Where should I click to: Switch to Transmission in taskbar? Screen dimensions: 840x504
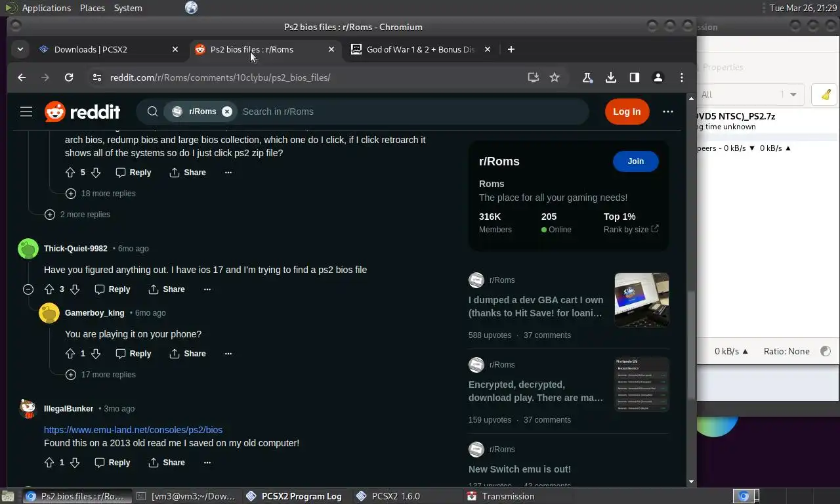click(501, 496)
